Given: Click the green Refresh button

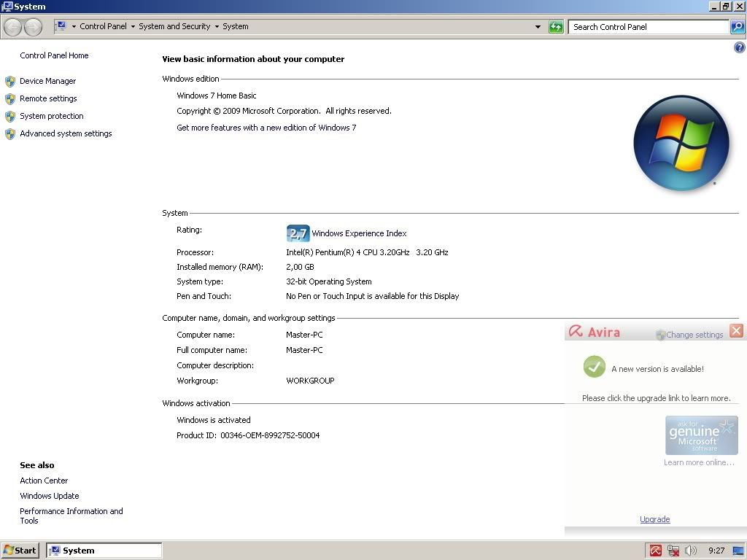Looking at the screenshot, I should (555, 27).
